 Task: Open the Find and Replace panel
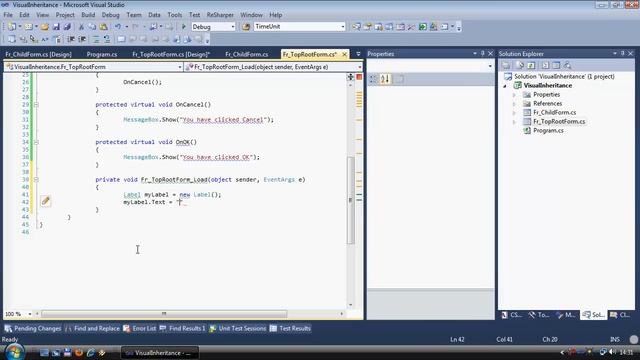click(92, 329)
